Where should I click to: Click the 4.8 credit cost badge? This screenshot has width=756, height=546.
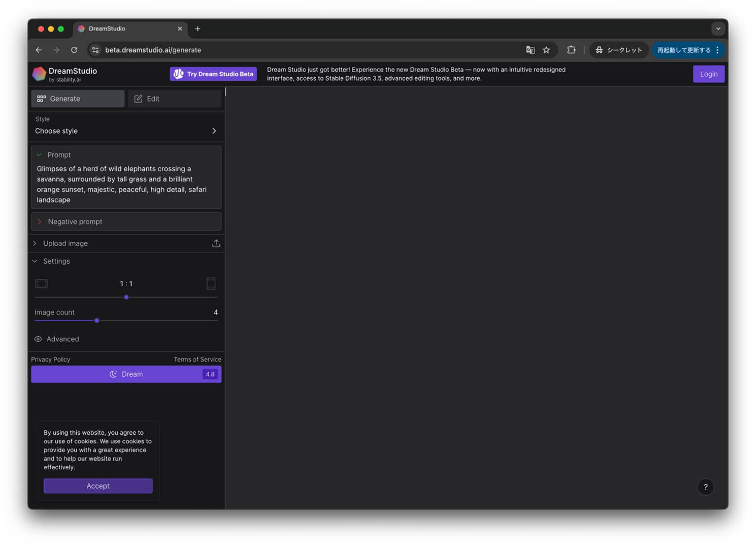(x=210, y=374)
